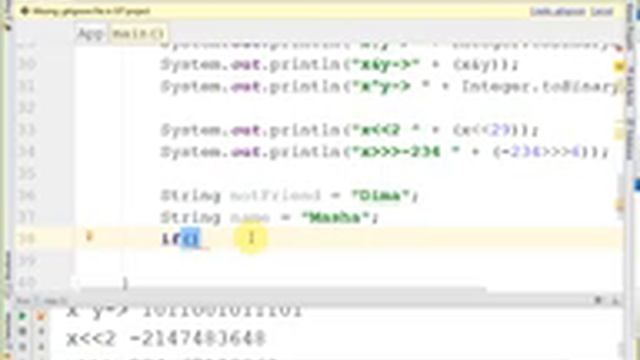Open the Run panel settings gear icon
The image size is (640, 360).
point(598,300)
